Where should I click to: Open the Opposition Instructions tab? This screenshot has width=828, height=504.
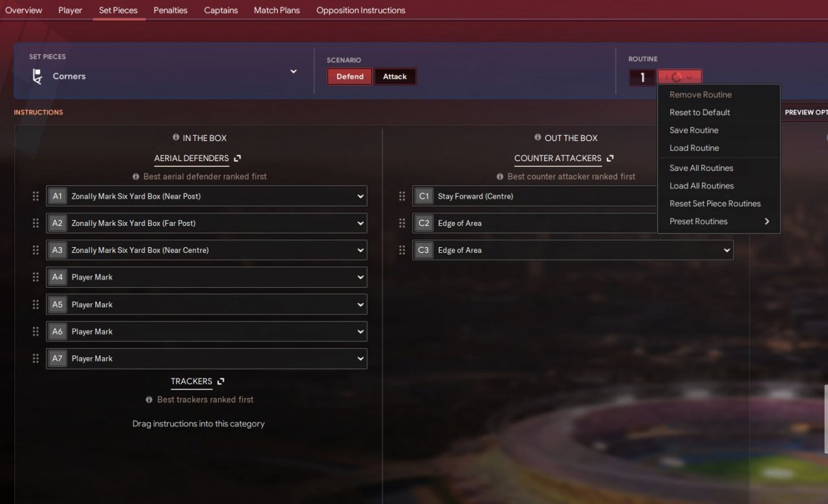click(x=361, y=10)
